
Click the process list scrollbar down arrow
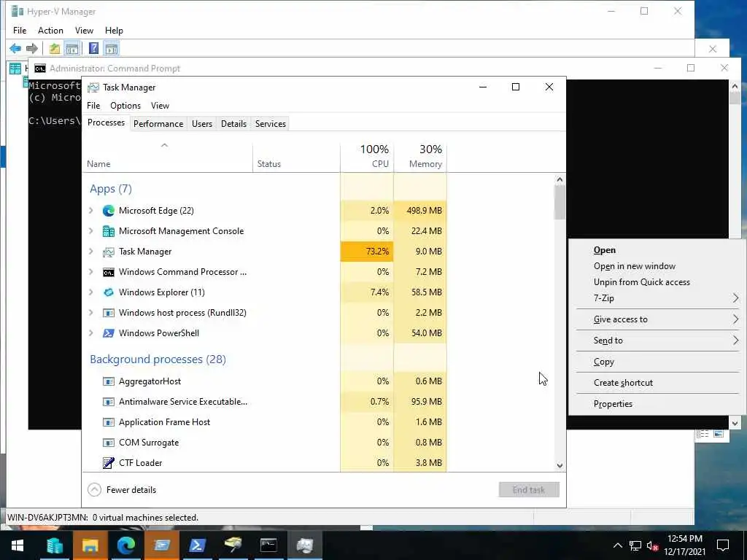coord(560,466)
